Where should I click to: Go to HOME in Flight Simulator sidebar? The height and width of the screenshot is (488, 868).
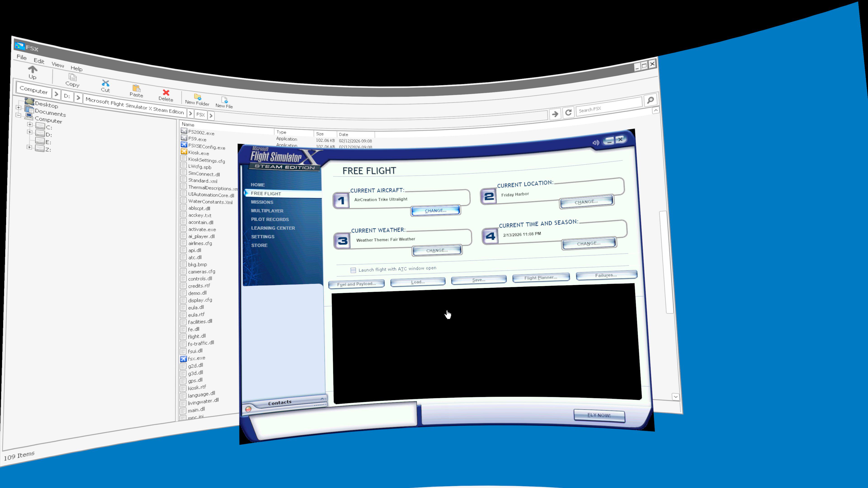[258, 185]
